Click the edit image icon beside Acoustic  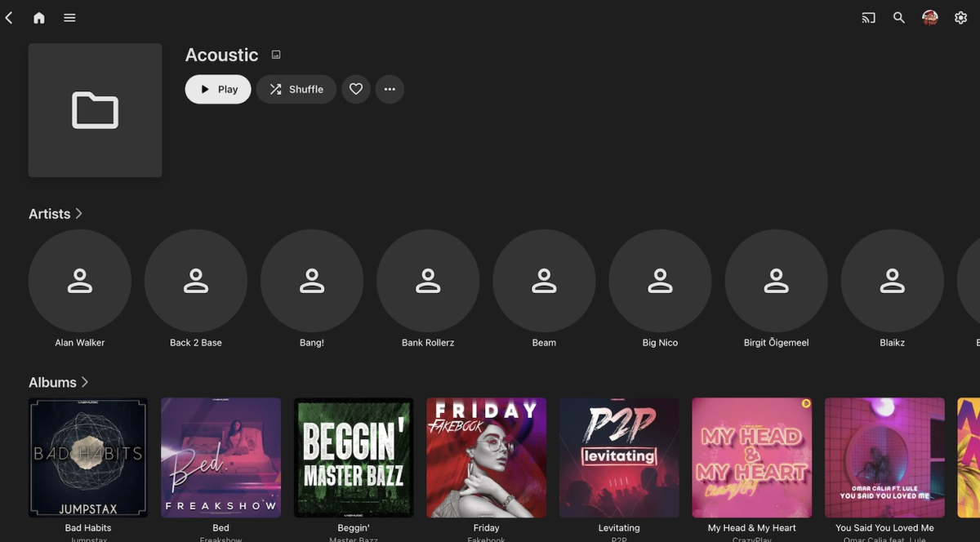coord(276,55)
